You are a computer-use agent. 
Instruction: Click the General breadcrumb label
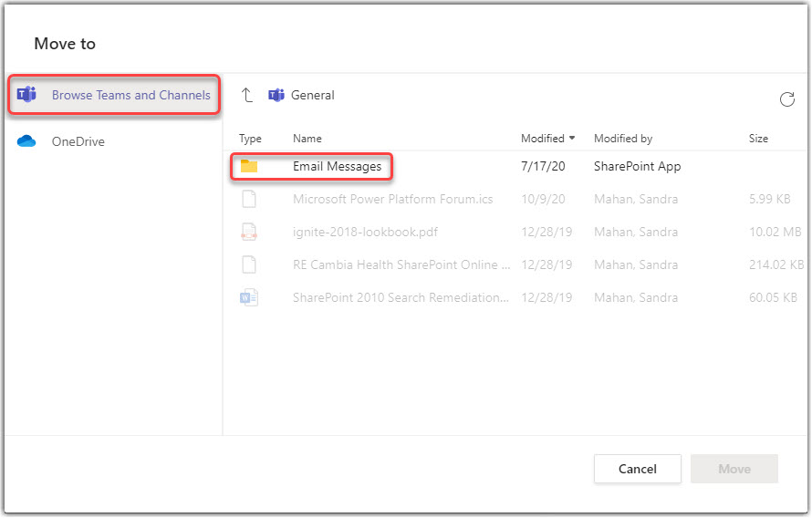(x=313, y=95)
